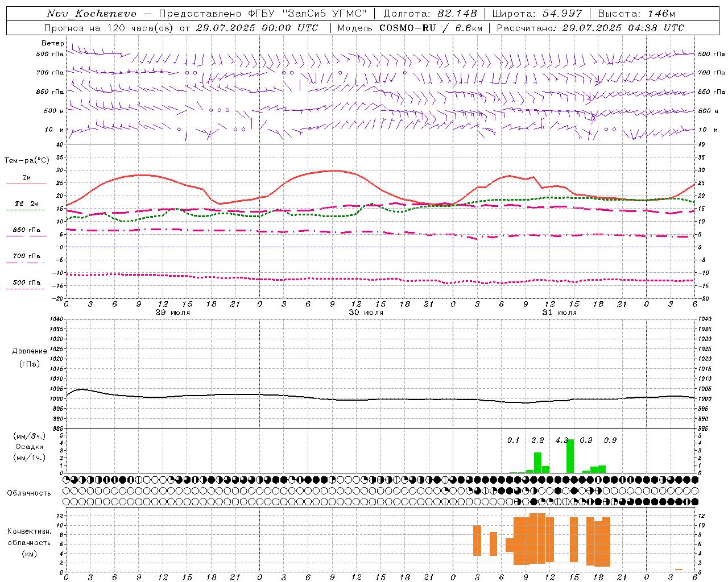The height and width of the screenshot is (582, 728).
Task: Click the Ветер wind panel label
Action: [53, 43]
